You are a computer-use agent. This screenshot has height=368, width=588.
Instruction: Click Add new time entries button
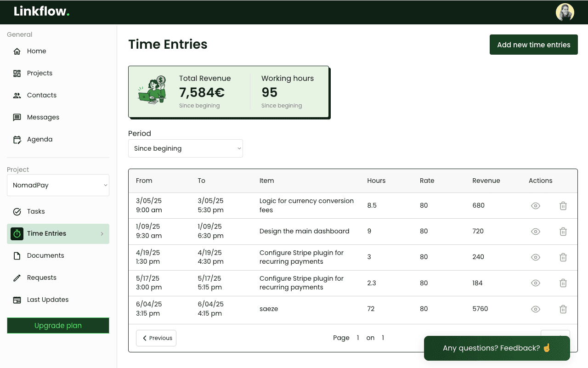click(x=533, y=45)
